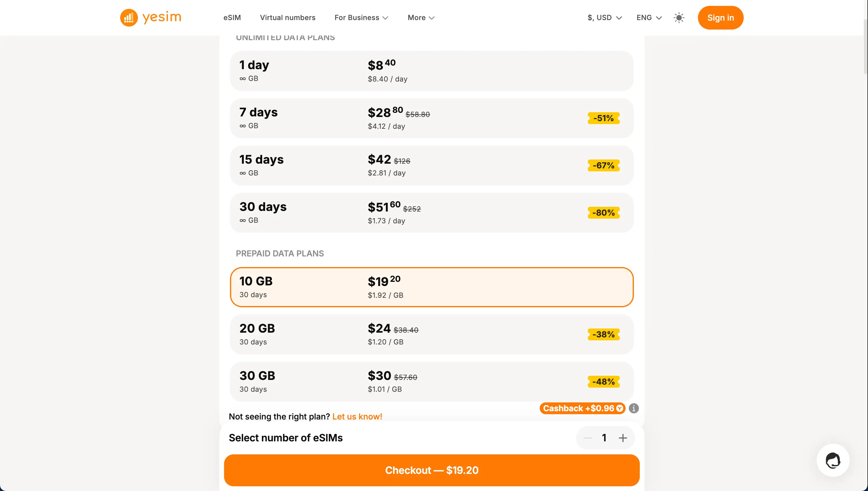The image size is (868, 491).
Task: Click the Yesim logo
Action: coord(150,17)
